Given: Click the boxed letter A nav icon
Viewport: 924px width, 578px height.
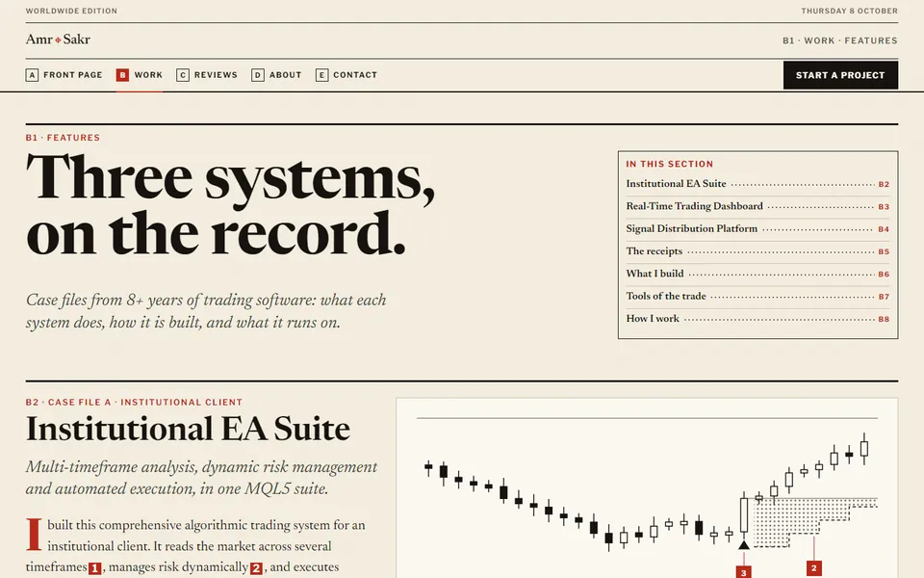Looking at the screenshot, I should pyautogui.click(x=32, y=75).
